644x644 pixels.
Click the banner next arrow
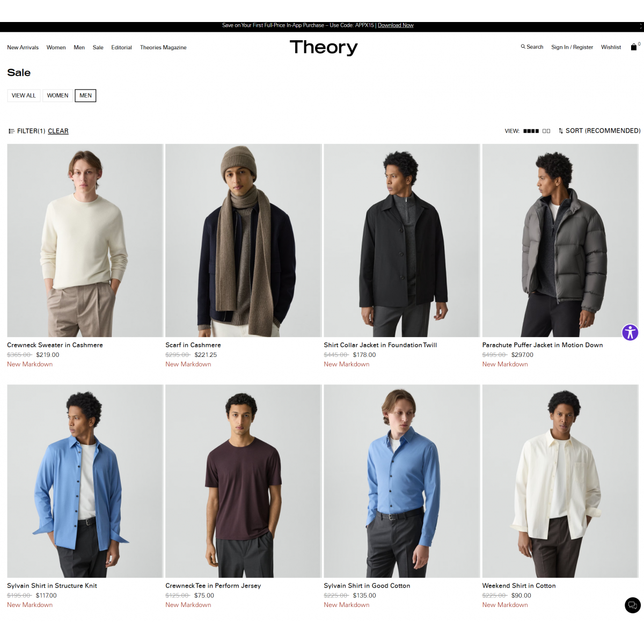(640, 26)
